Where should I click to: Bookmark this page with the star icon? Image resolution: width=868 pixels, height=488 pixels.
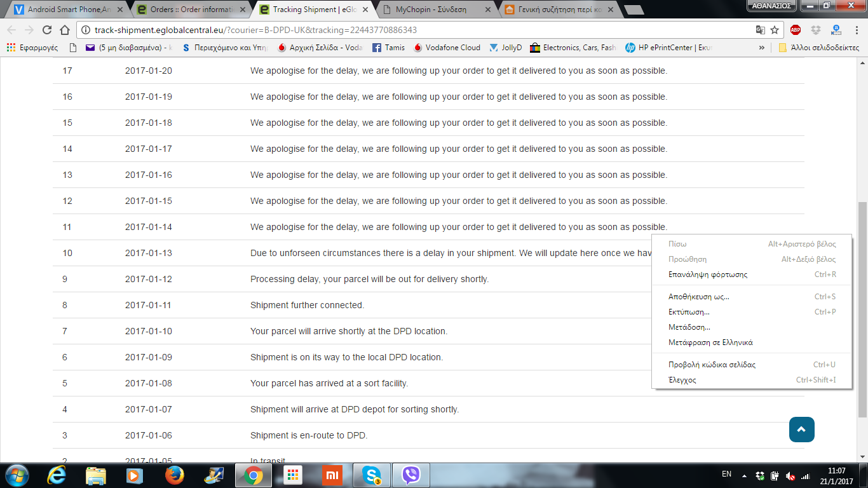[775, 30]
